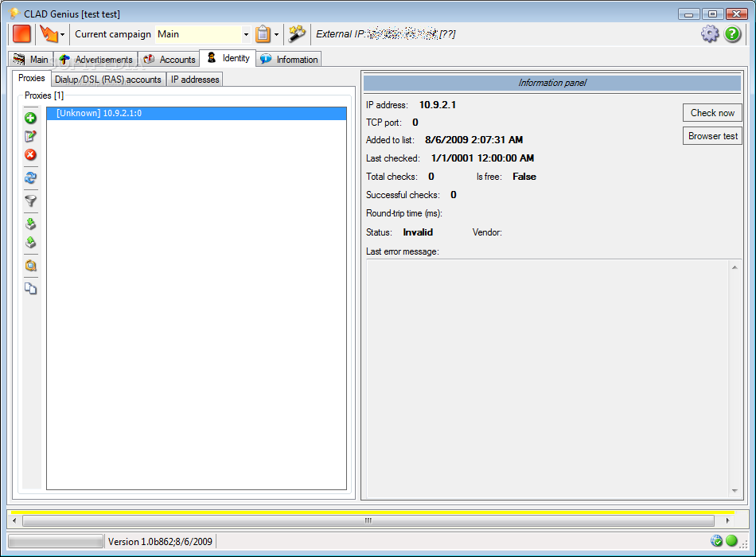Click the status bar progress bar
This screenshot has width=756, height=557.
pyautogui.click(x=56, y=542)
